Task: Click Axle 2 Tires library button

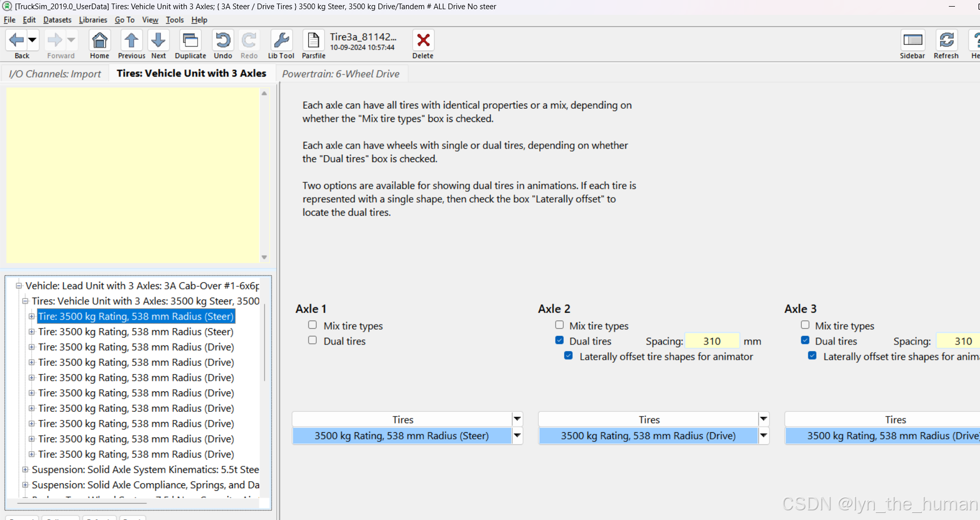Action: click(649, 419)
